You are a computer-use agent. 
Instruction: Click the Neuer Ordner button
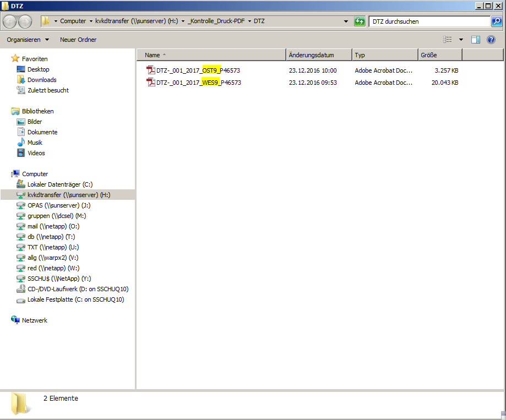tap(78, 40)
